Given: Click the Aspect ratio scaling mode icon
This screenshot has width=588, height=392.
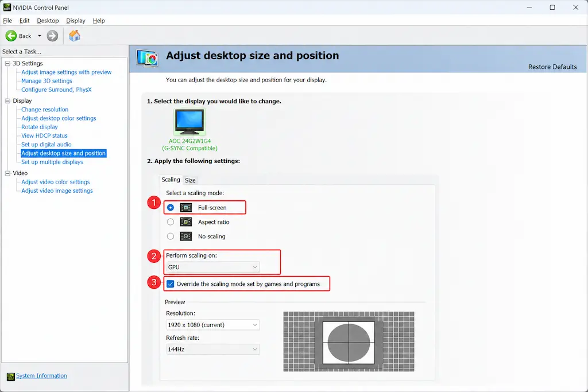Looking at the screenshot, I should 186,222.
